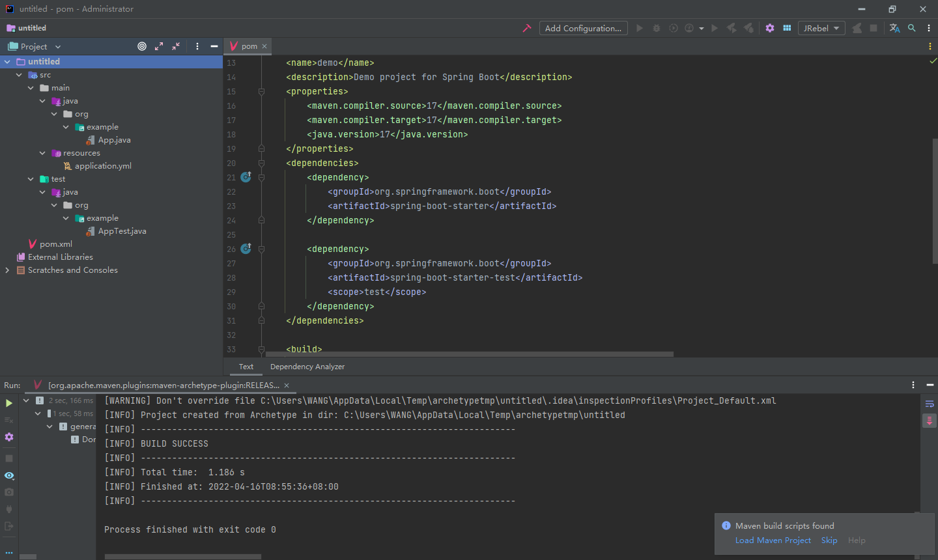938x560 pixels.
Task: Toggle the fold marker at line 15 properties
Action: click(x=261, y=92)
